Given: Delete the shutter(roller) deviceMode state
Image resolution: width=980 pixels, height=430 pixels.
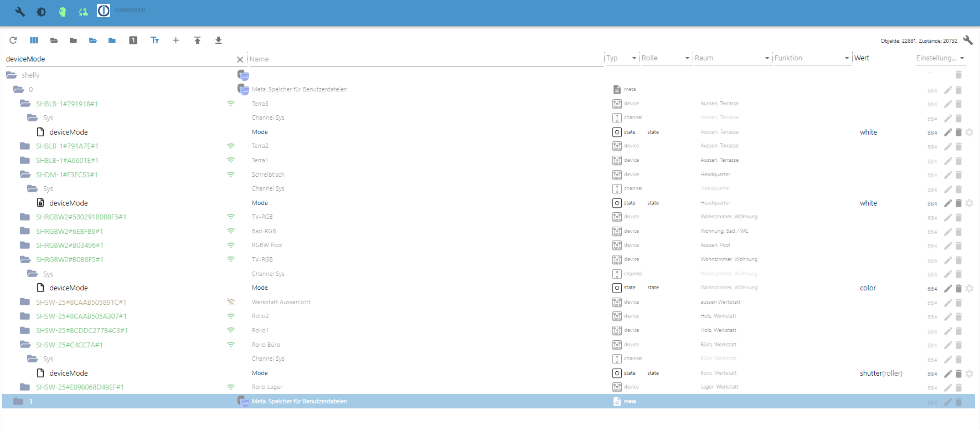Looking at the screenshot, I should [958, 373].
